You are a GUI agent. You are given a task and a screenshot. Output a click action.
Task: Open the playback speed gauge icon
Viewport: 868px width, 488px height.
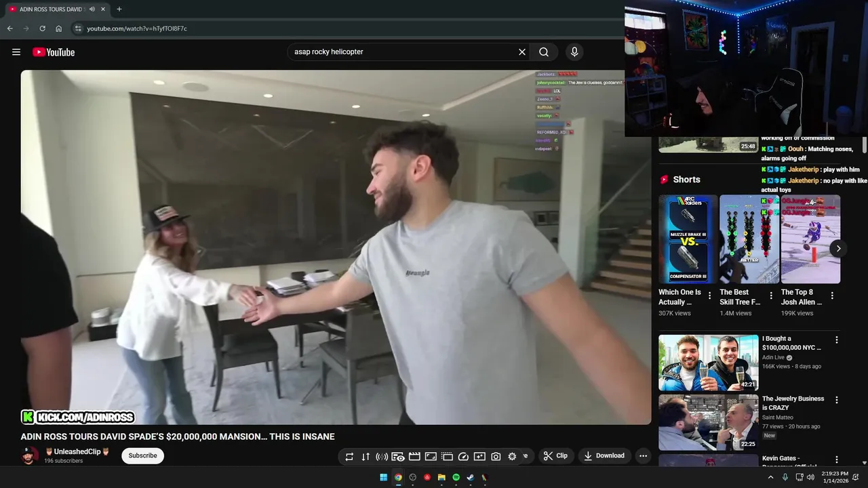click(463, 457)
